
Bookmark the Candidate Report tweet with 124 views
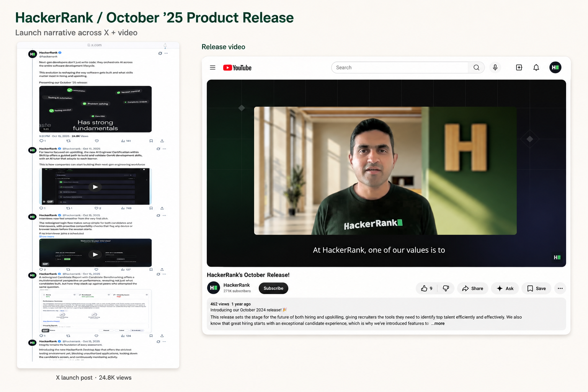[x=151, y=336]
